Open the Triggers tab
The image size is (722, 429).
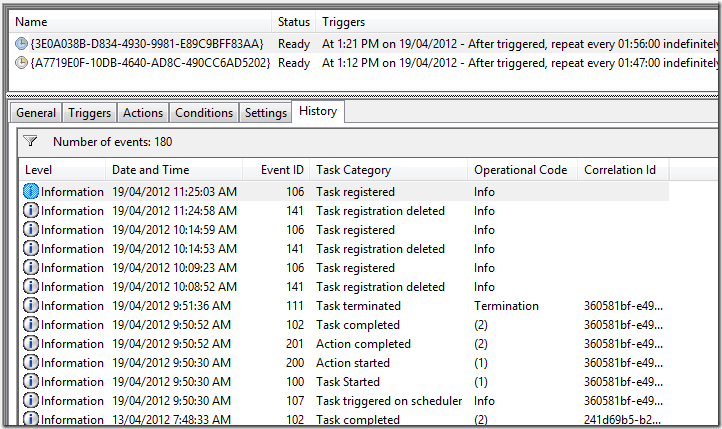point(91,113)
